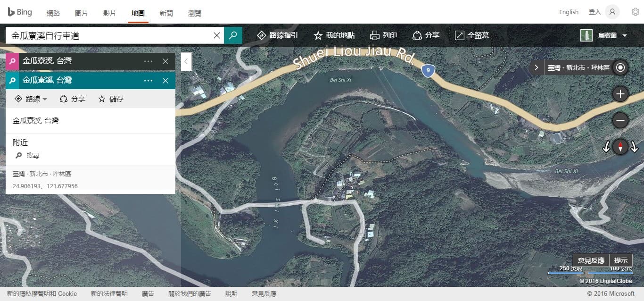Close the pink 金瓜寮溪 result card
The height and width of the screenshot is (301, 644).
pos(165,61)
